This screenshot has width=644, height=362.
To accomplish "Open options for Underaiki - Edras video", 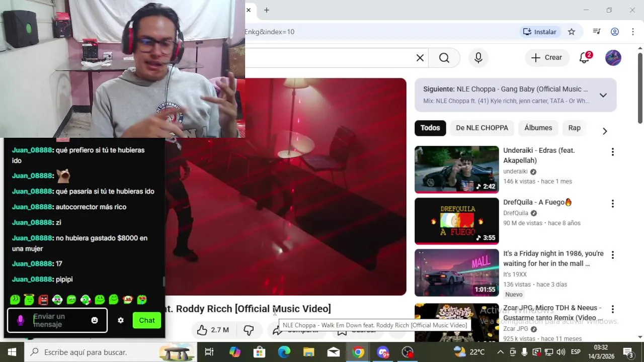I will 613,152.
